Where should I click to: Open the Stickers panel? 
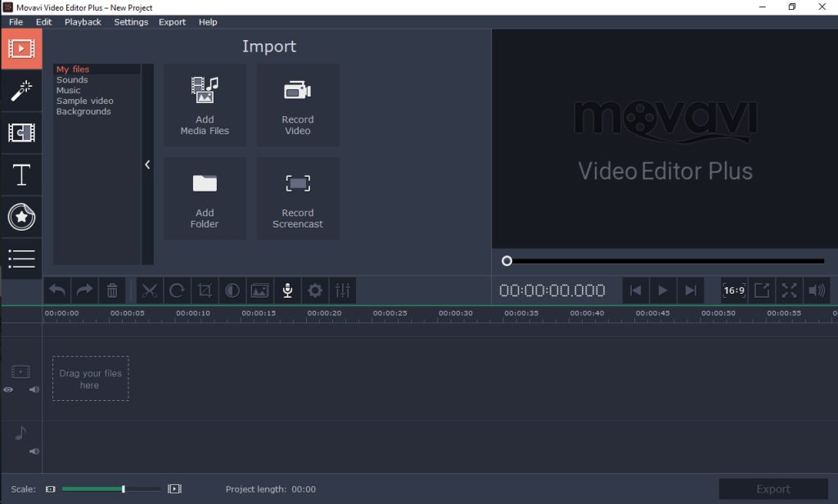pyautogui.click(x=21, y=217)
